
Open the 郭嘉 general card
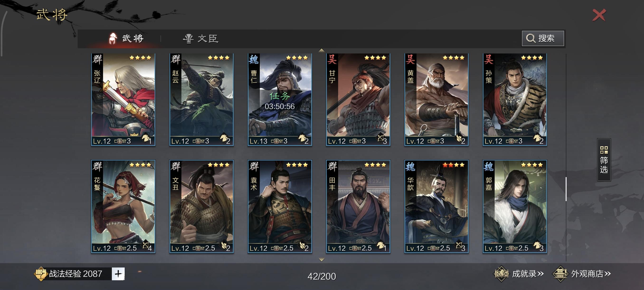pos(515,206)
